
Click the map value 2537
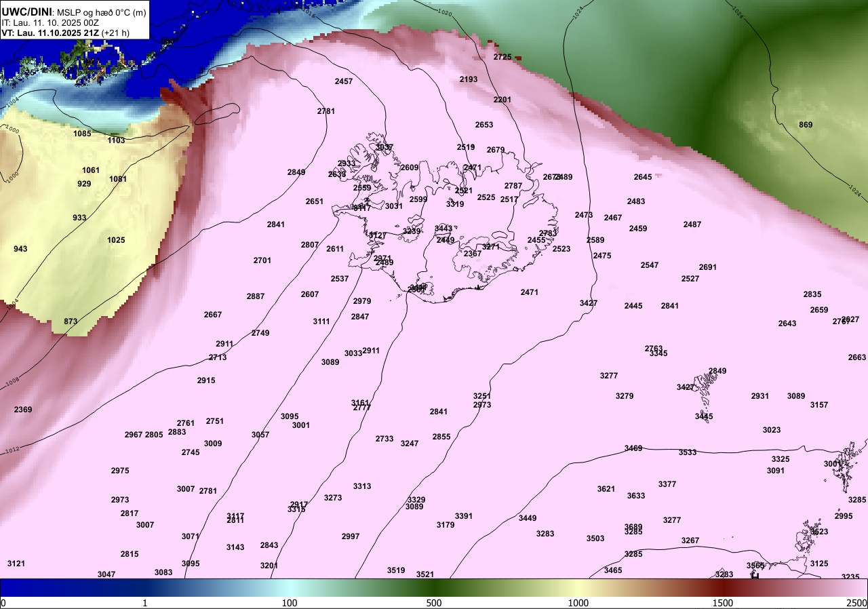[340, 279]
